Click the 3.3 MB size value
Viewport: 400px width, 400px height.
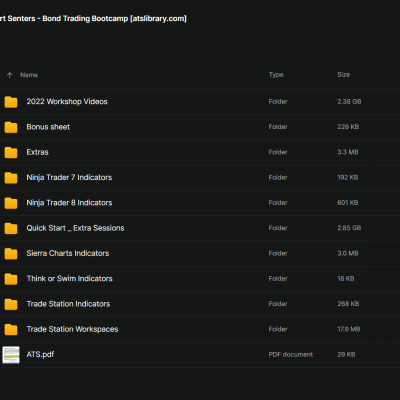pyautogui.click(x=348, y=152)
